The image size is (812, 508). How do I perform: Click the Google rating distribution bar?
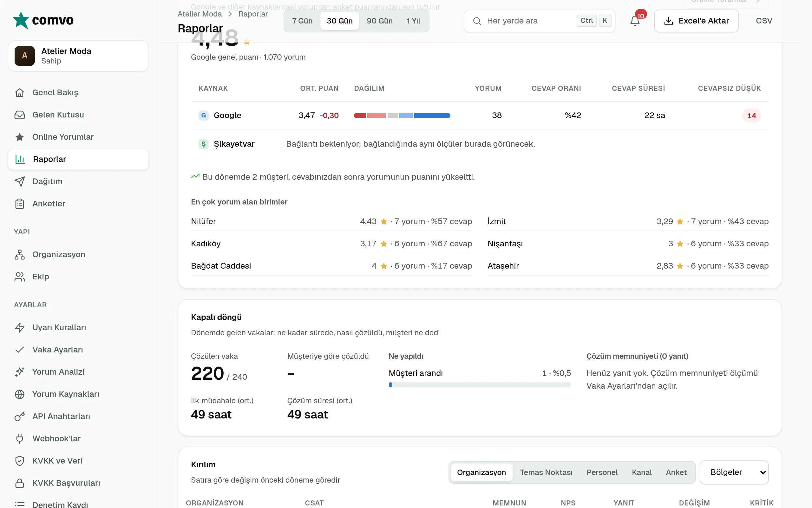402,116
